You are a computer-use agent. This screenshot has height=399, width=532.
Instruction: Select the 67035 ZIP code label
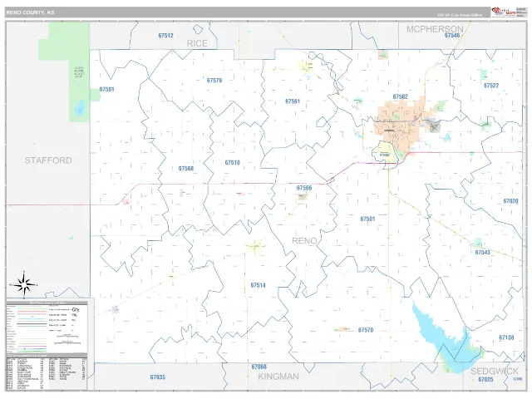click(x=158, y=377)
